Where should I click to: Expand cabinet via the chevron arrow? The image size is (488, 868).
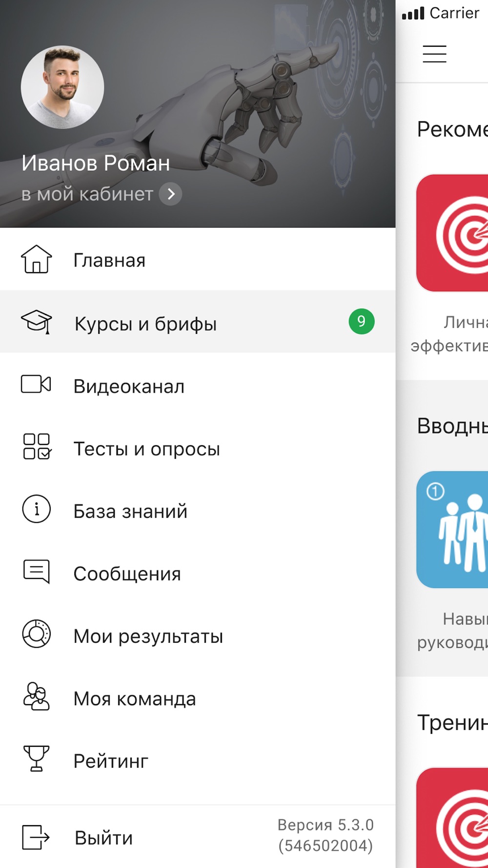171,194
